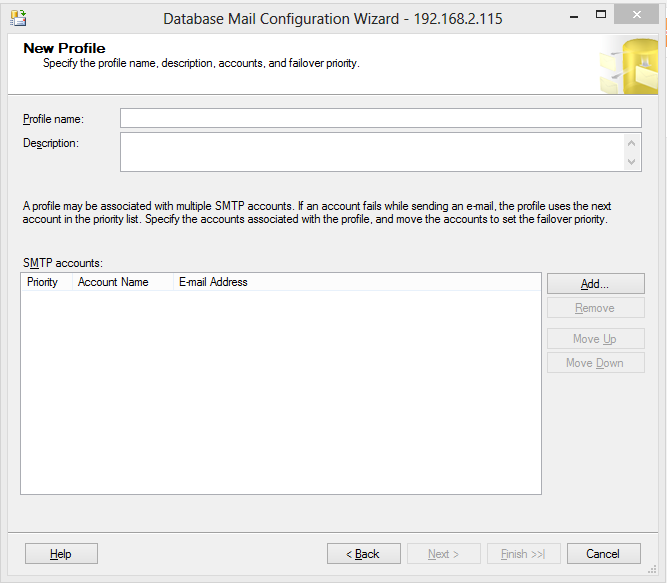Viewport: 667px width, 583px height.
Task: Click the window resize grip corner
Action: pyautogui.click(x=652, y=570)
